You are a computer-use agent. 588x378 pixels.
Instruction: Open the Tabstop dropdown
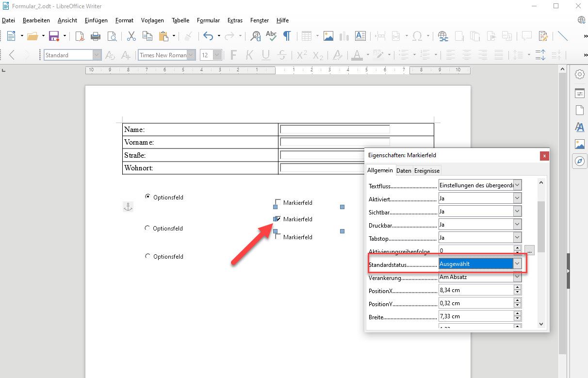point(518,237)
